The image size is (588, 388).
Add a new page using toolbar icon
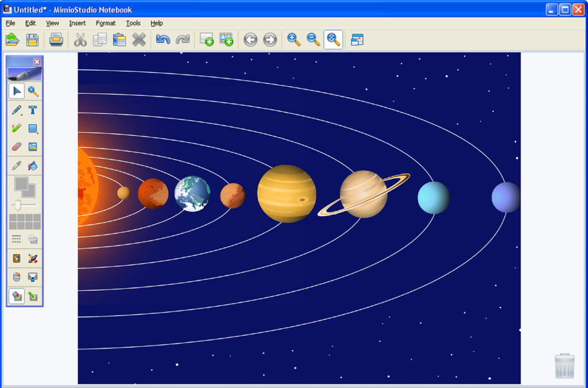[206, 40]
